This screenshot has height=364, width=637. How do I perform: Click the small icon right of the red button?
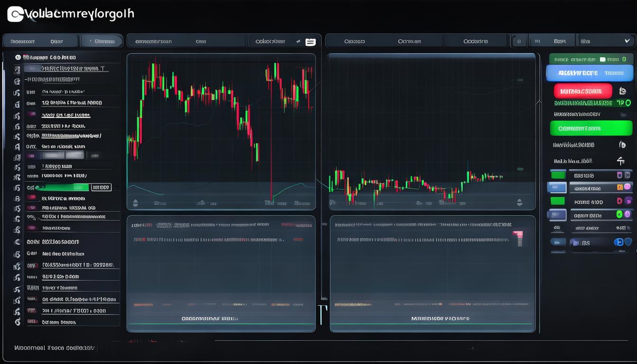pos(623,91)
